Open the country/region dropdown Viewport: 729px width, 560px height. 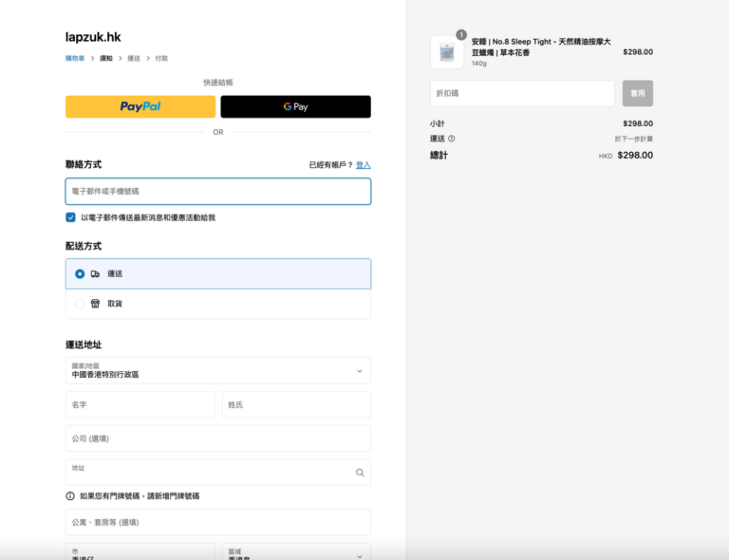click(218, 370)
